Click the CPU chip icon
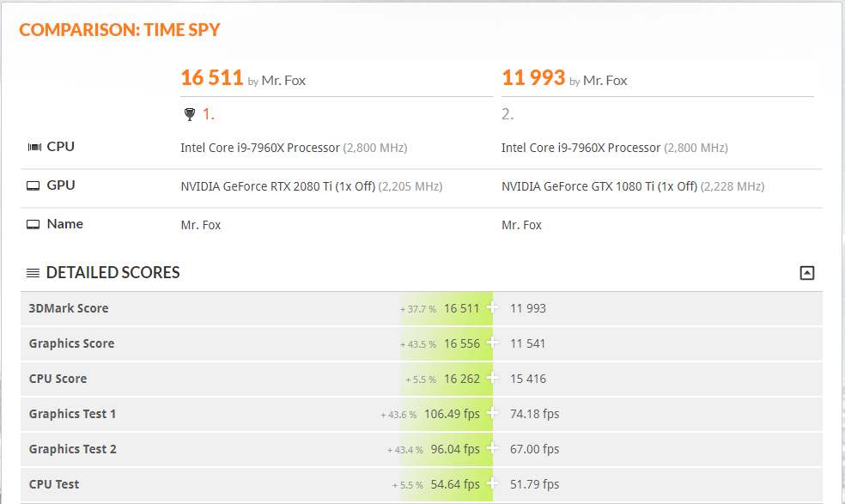Image resolution: width=845 pixels, height=504 pixels. tap(34, 147)
